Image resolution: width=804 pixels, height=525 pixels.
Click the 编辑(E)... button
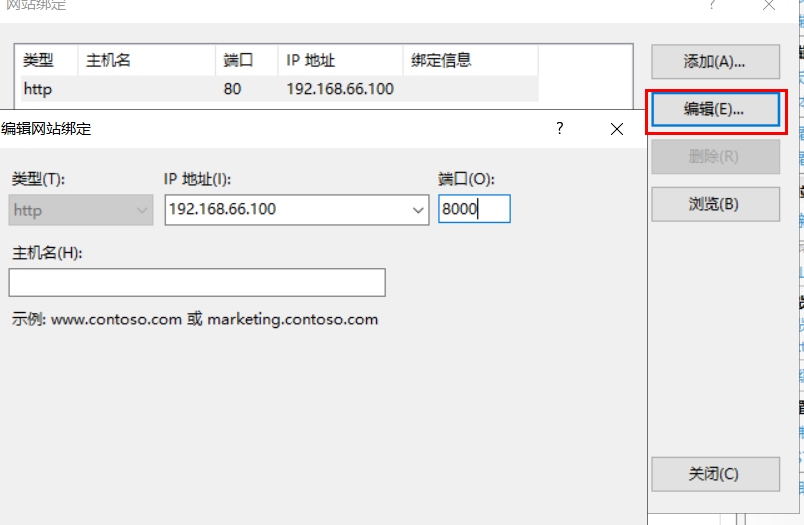click(715, 109)
